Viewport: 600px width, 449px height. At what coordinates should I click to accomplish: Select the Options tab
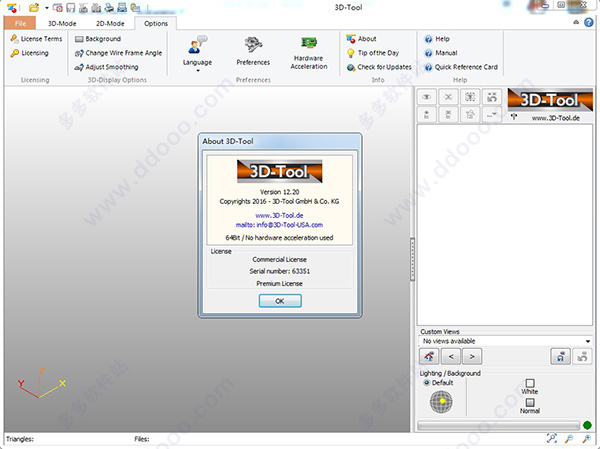pos(156,23)
